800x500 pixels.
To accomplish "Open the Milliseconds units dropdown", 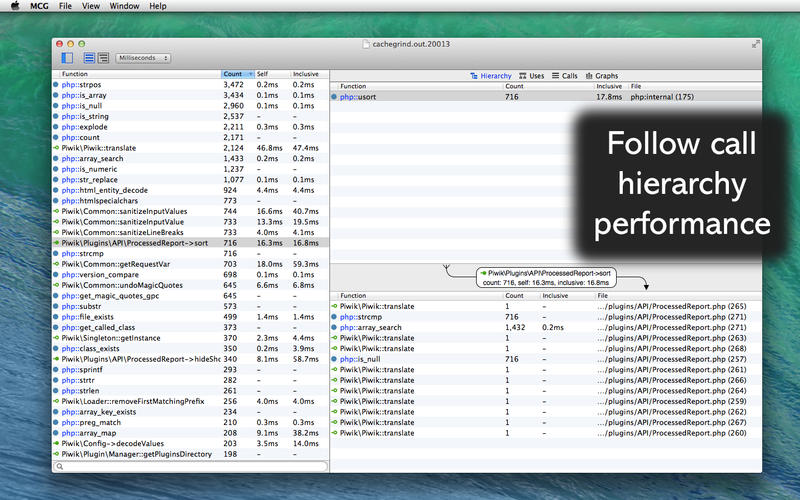I will click(x=143, y=58).
